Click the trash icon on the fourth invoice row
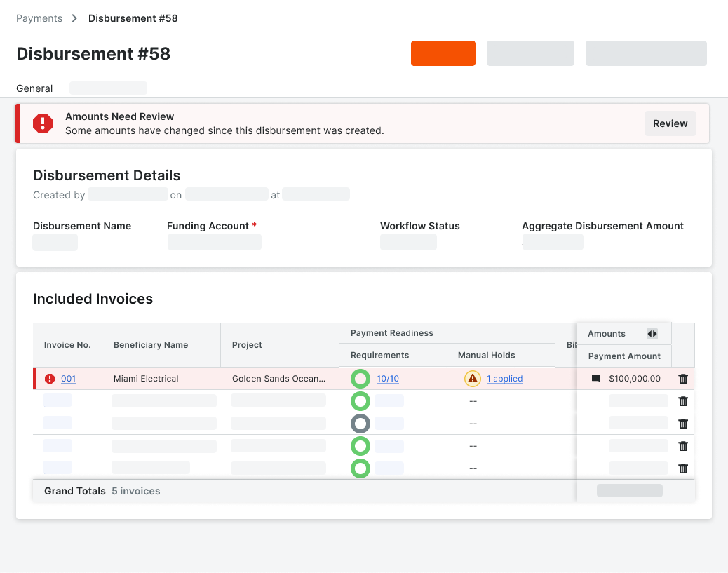 click(682, 445)
